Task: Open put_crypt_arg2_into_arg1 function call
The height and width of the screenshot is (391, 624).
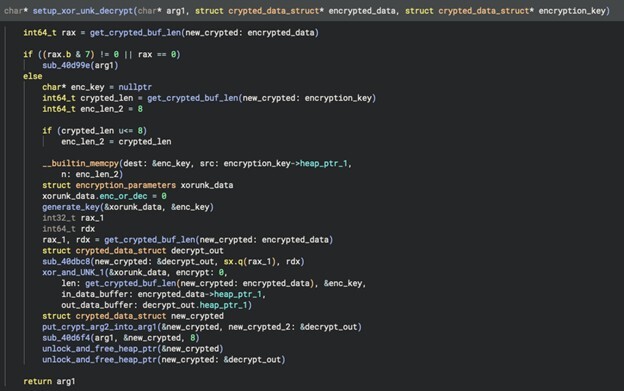Action: tap(99, 327)
